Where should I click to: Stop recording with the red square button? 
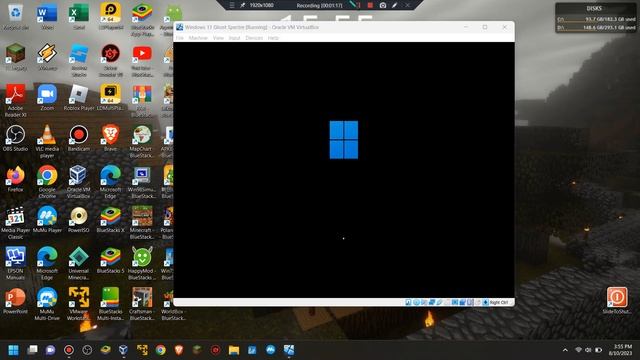(370, 5)
